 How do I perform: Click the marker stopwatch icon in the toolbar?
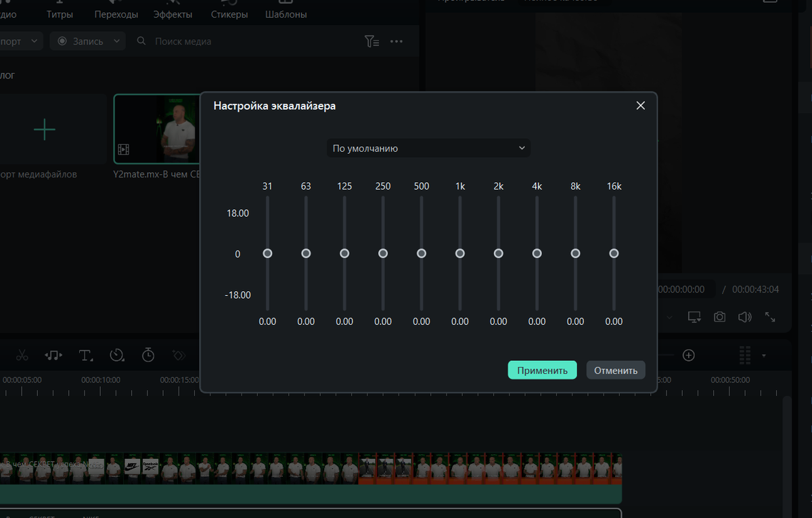point(148,355)
